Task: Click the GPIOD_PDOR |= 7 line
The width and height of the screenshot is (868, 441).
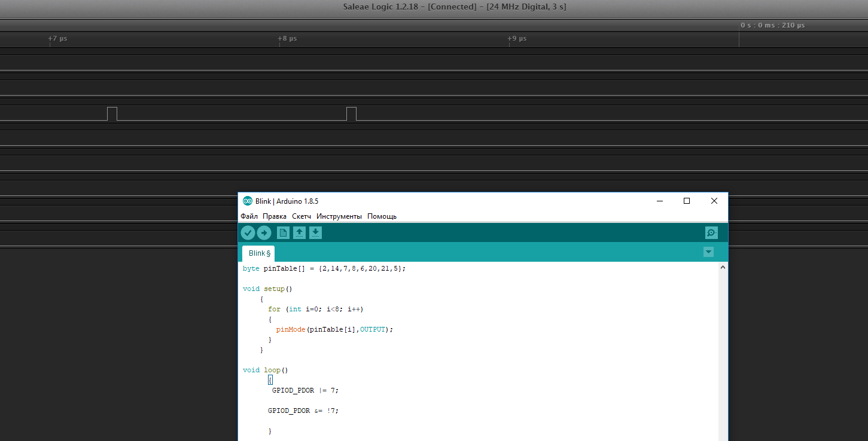Action: tap(305, 390)
